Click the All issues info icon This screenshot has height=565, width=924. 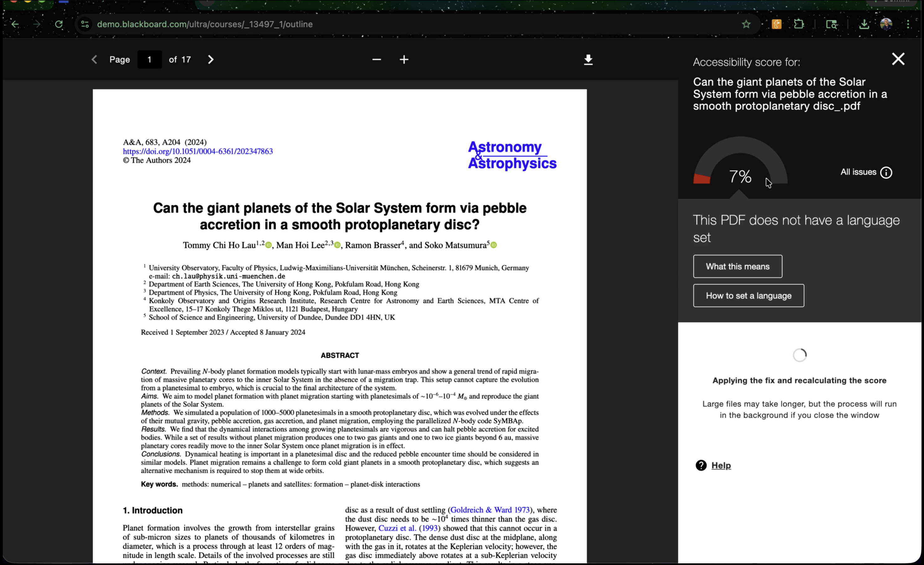coord(886,173)
